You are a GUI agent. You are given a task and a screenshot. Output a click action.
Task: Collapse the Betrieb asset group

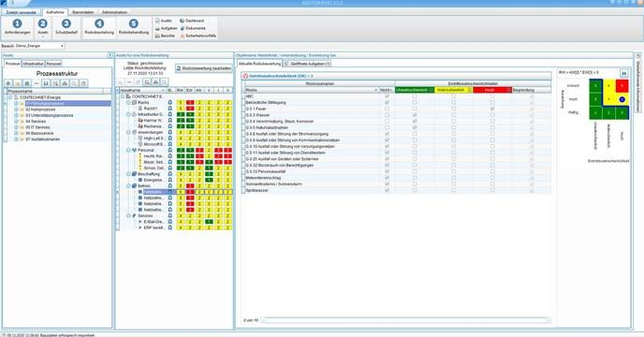tap(128, 186)
